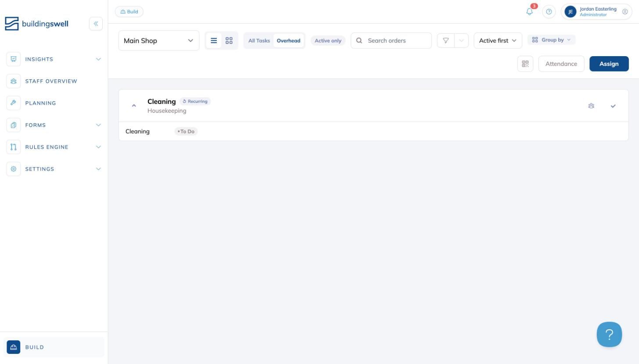Click the profile icon beside Administrator
The height and width of the screenshot is (364, 639).
click(625, 12)
